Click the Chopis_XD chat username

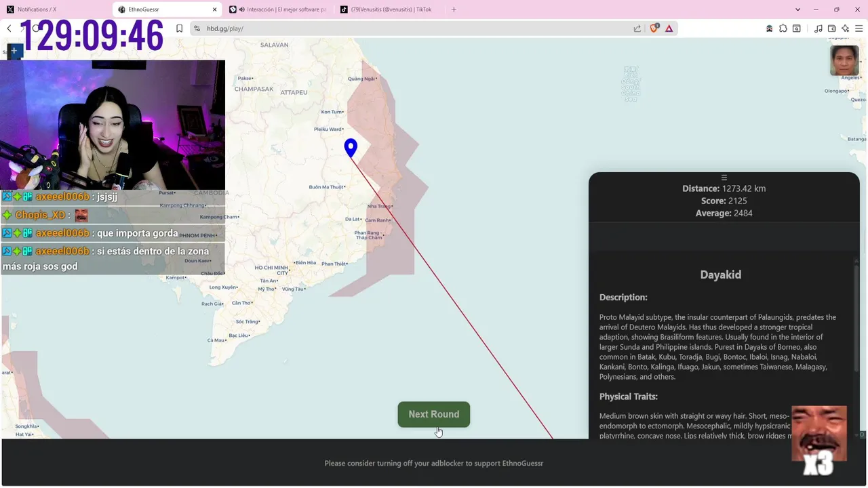[40, 215]
